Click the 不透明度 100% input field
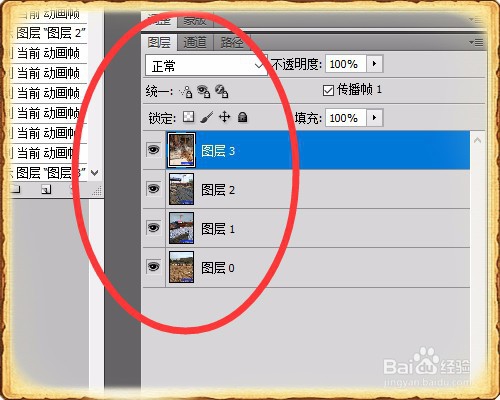Screen dimensions: 500x400 pos(346,64)
